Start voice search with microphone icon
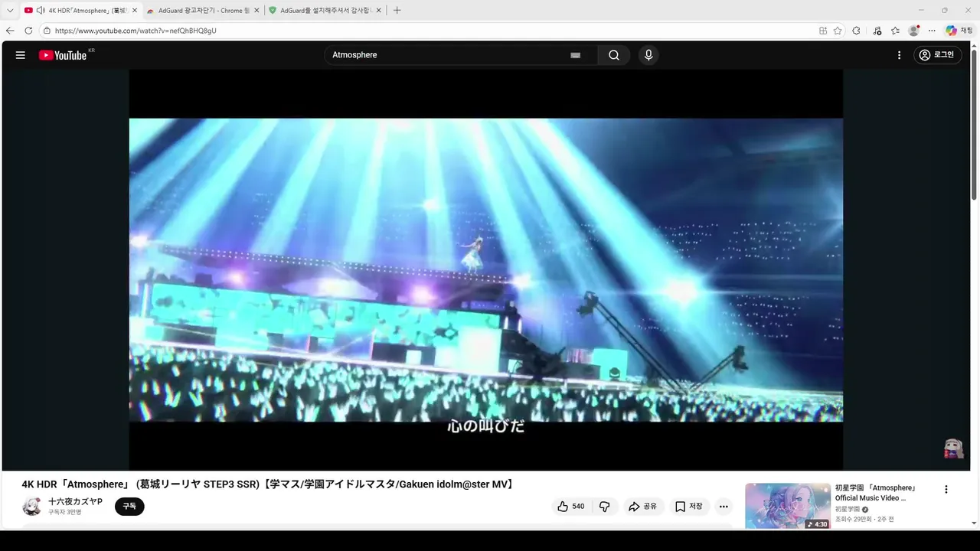 (648, 55)
